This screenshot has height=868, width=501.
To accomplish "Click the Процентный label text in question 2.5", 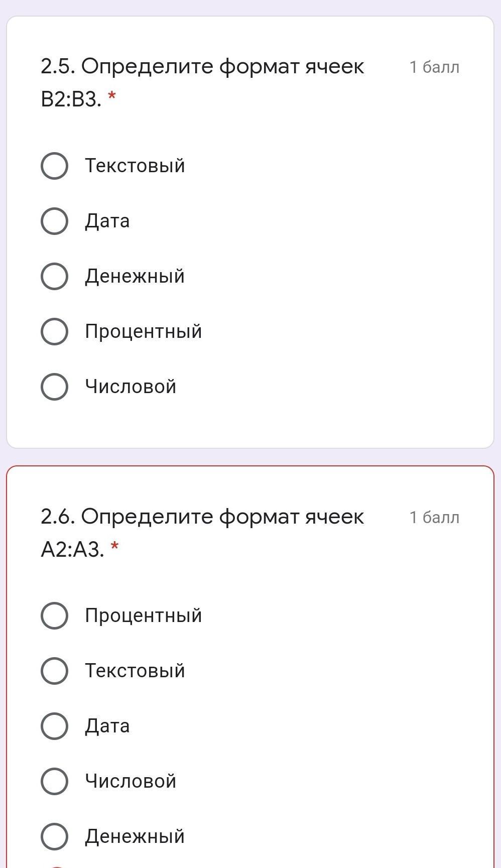I will [x=144, y=332].
